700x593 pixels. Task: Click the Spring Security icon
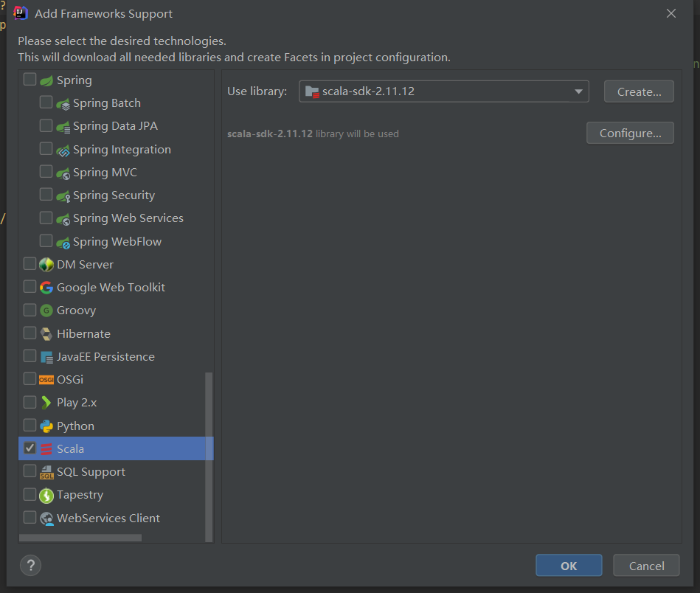63,195
